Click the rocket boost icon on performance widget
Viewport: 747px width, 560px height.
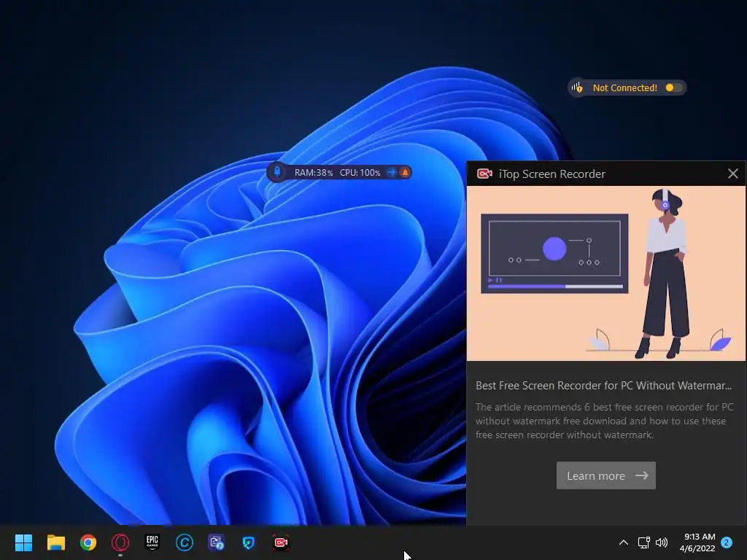point(276,172)
